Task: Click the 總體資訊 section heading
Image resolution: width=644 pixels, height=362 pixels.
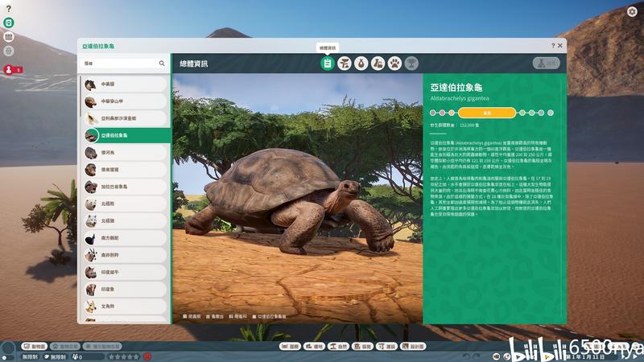Action: click(194, 64)
